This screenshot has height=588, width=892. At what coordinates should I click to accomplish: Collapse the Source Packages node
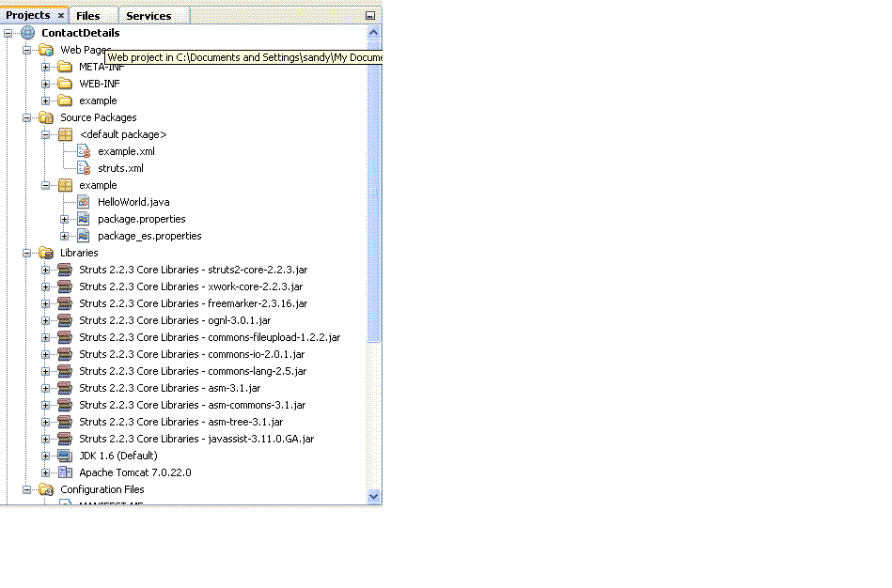point(26,118)
